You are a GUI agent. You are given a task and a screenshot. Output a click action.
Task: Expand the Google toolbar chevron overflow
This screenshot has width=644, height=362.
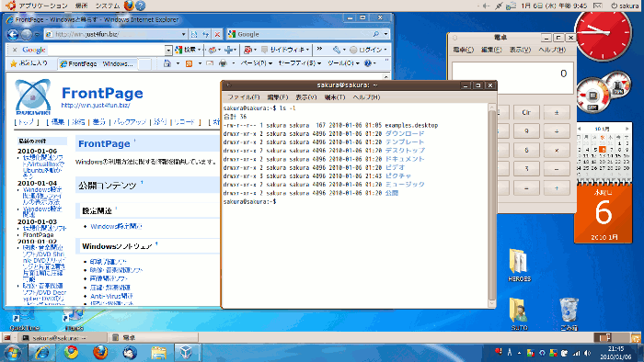319,50
